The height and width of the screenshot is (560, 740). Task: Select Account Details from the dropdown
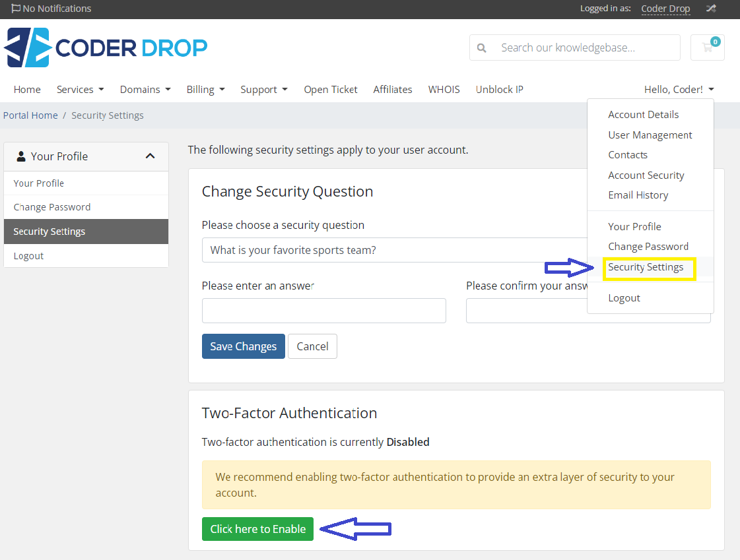click(x=643, y=115)
